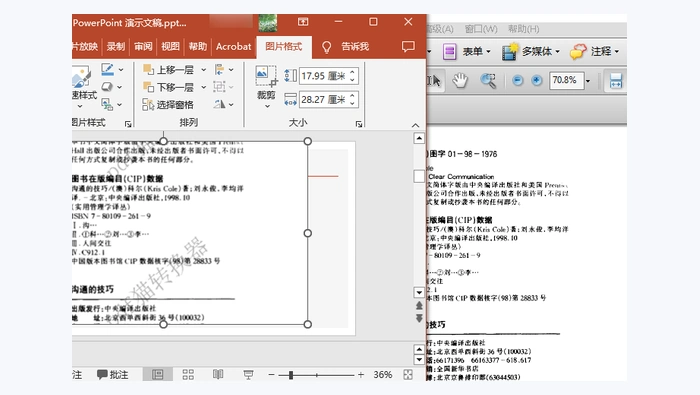The width and height of the screenshot is (700, 395).
Task: Click the picture border pen icon
Action: click(107, 69)
